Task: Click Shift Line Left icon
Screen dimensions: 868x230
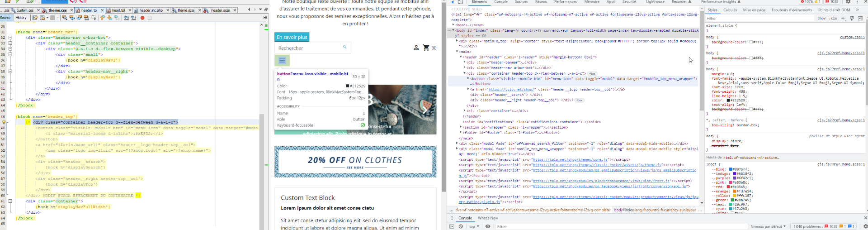Action: click(x=126, y=18)
